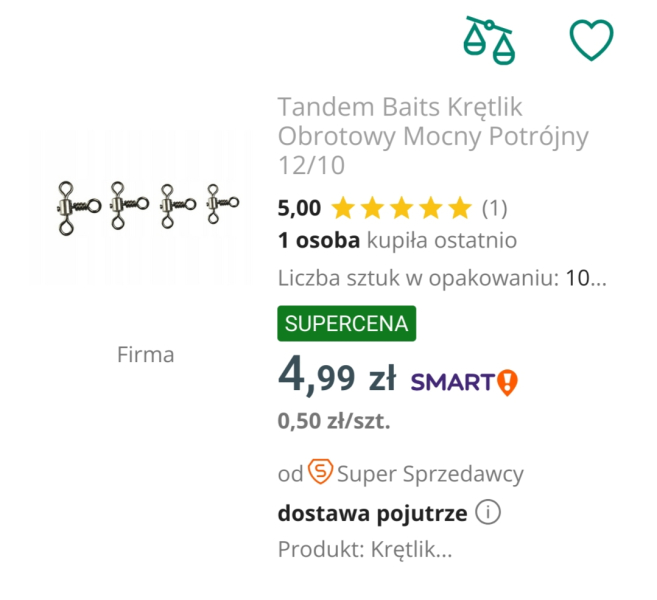Click the orange Super Sprzedawcy badge icon

pyautogui.click(x=320, y=472)
